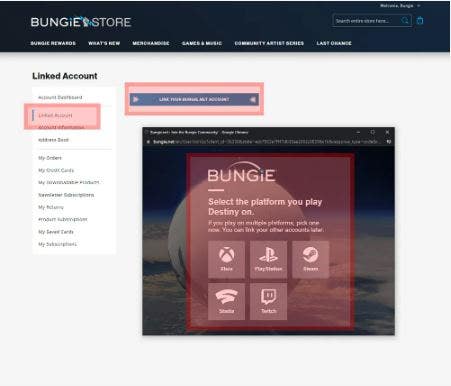The image size is (451, 386).
Task: Open the What's New menu
Action: coord(104,43)
